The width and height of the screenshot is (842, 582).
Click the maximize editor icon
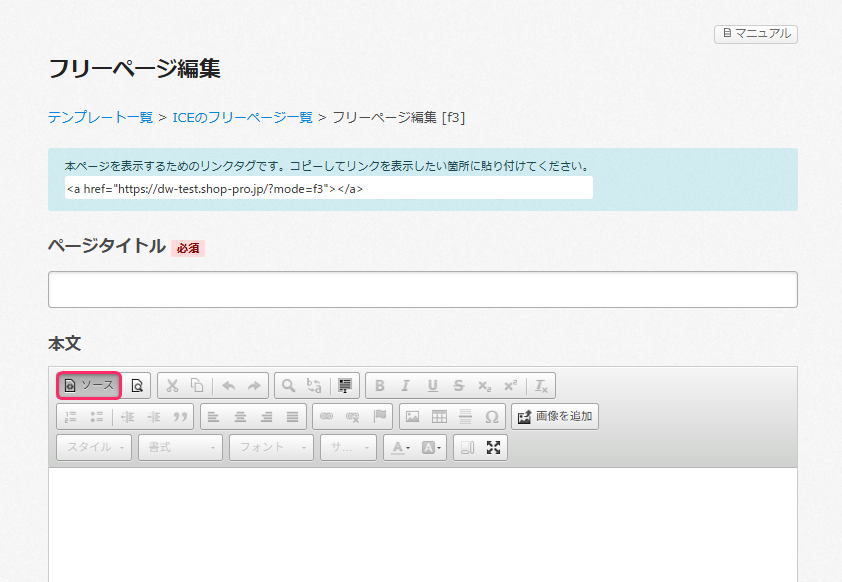[493, 448]
